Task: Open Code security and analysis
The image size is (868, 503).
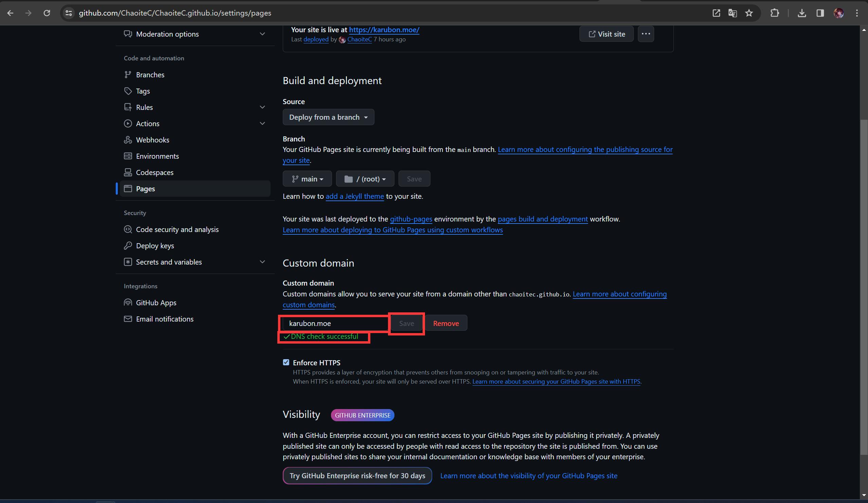Action: point(178,229)
